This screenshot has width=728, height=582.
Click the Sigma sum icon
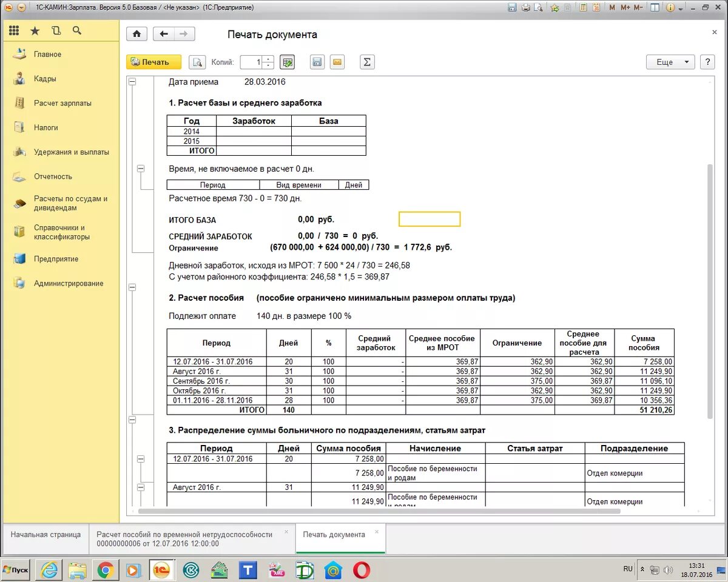coord(367,62)
